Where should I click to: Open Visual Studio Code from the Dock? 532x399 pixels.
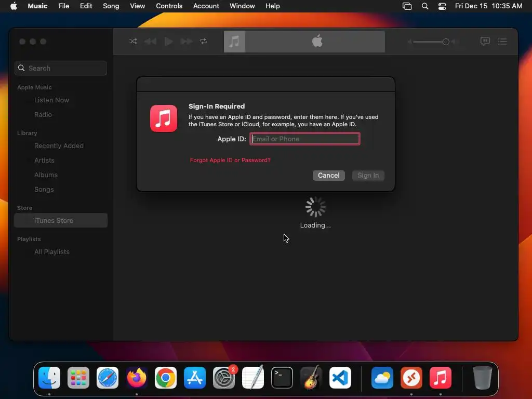(340, 378)
